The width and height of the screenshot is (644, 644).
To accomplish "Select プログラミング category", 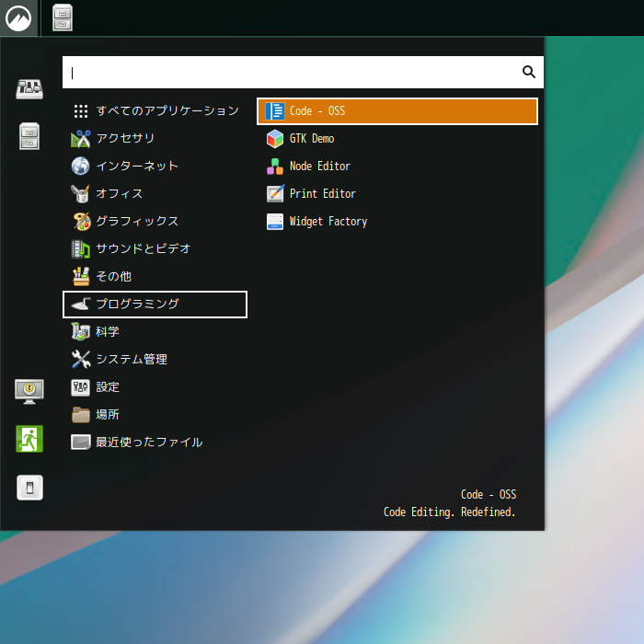I will point(155,305).
